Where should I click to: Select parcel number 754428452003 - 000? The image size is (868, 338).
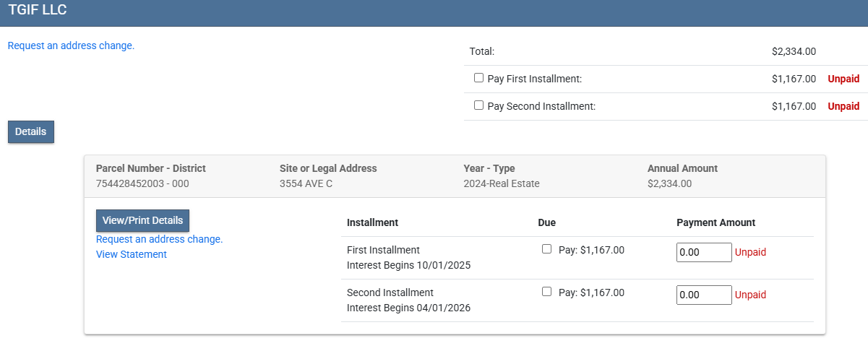point(142,183)
